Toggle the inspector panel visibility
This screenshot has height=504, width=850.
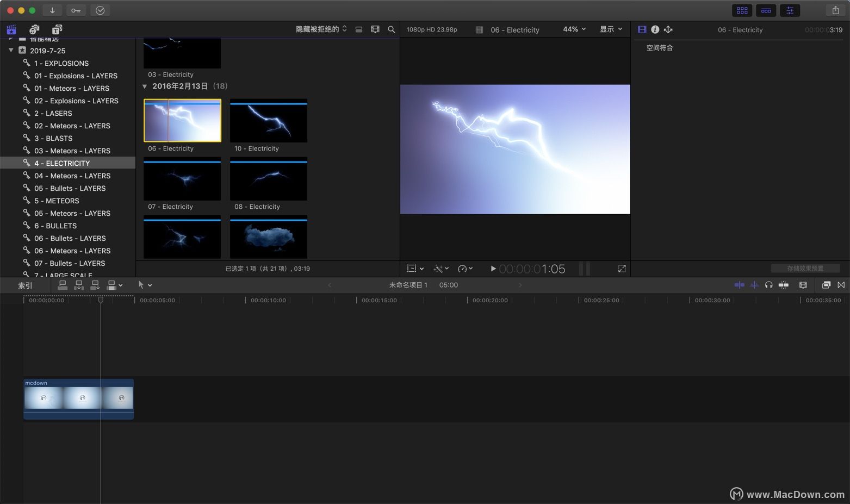790,10
